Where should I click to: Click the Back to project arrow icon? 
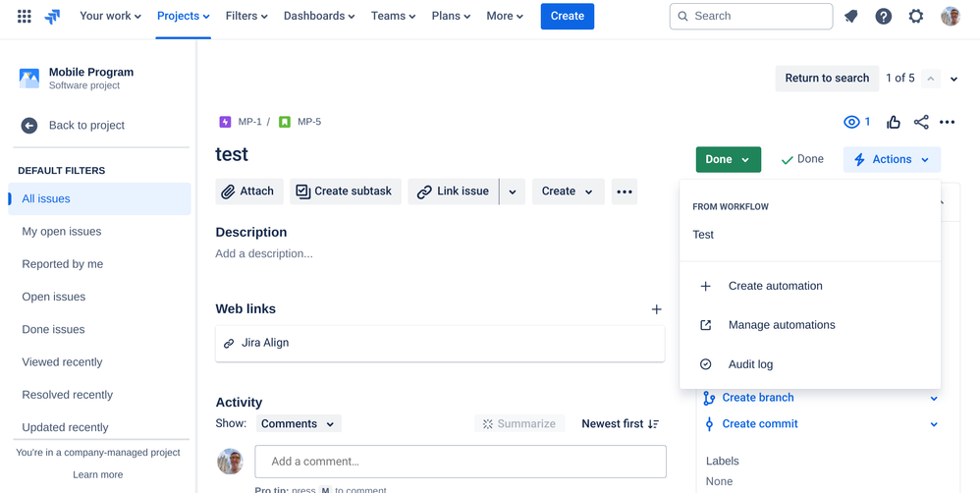tap(29, 126)
